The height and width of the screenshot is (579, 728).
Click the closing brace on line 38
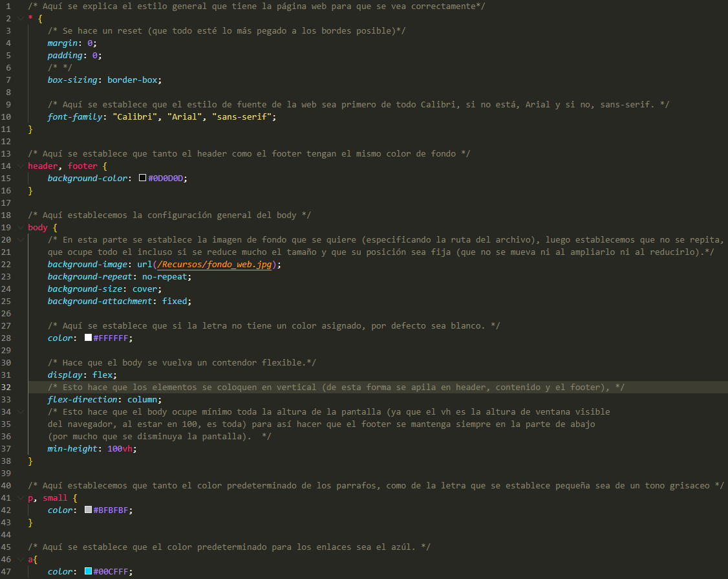pyautogui.click(x=30, y=461)
